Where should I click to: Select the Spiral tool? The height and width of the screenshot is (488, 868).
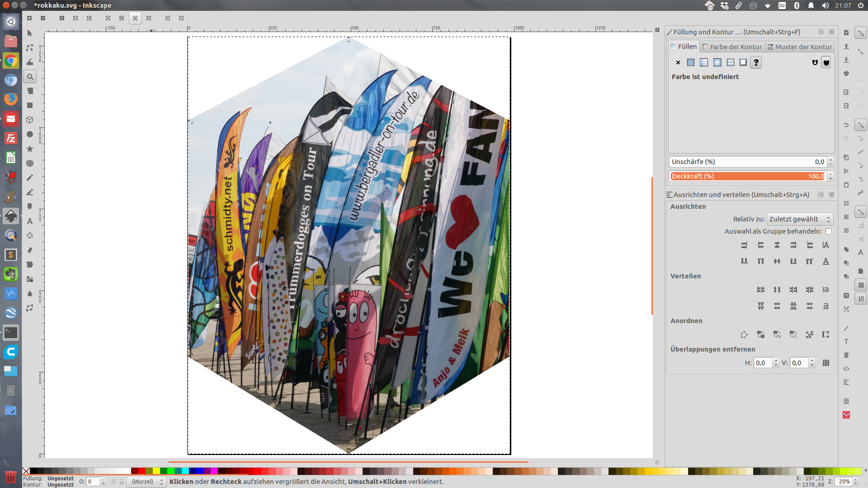[x=30, y=163]
